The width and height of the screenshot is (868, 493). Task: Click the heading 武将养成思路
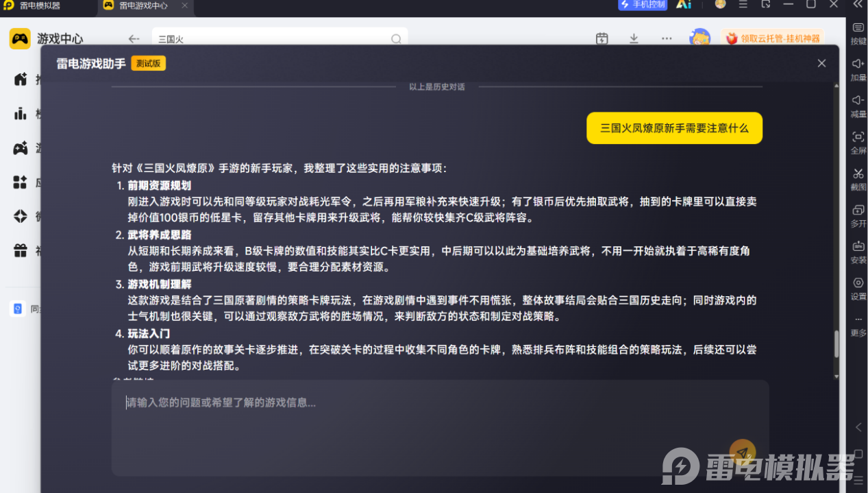[159, 235]
